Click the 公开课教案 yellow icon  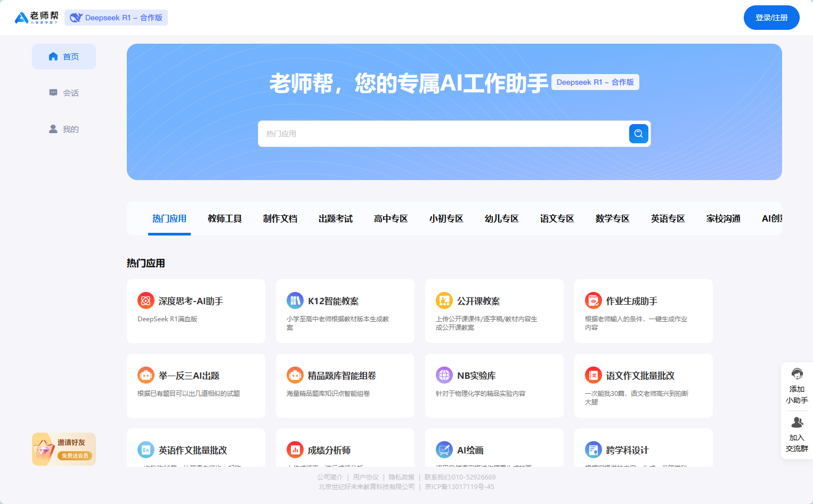[x=444, y=300]
